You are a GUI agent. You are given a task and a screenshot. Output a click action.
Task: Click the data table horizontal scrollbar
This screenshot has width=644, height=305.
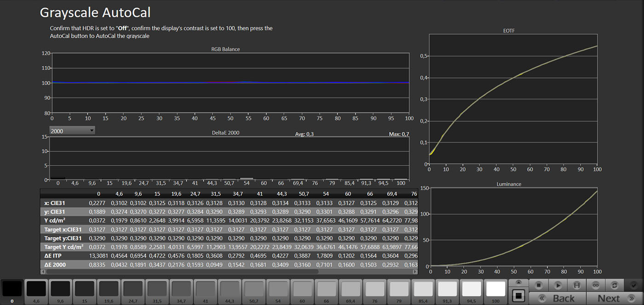click(184, 271)
